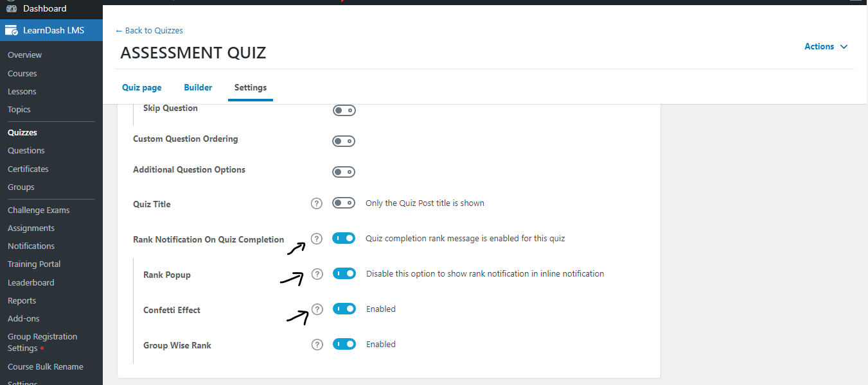Turn off the Rank Popup switch
Viewport: 868px width, 385px height.
pos(344,273)
